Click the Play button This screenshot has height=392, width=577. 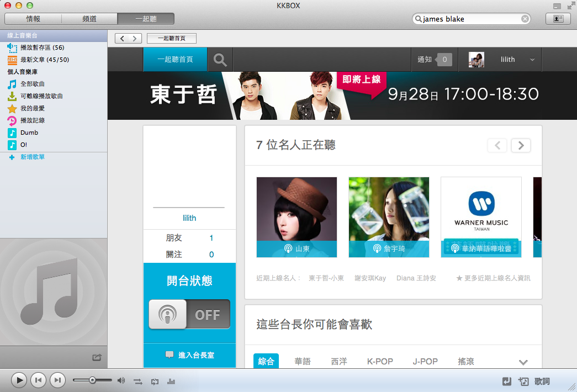click(19, 380)
